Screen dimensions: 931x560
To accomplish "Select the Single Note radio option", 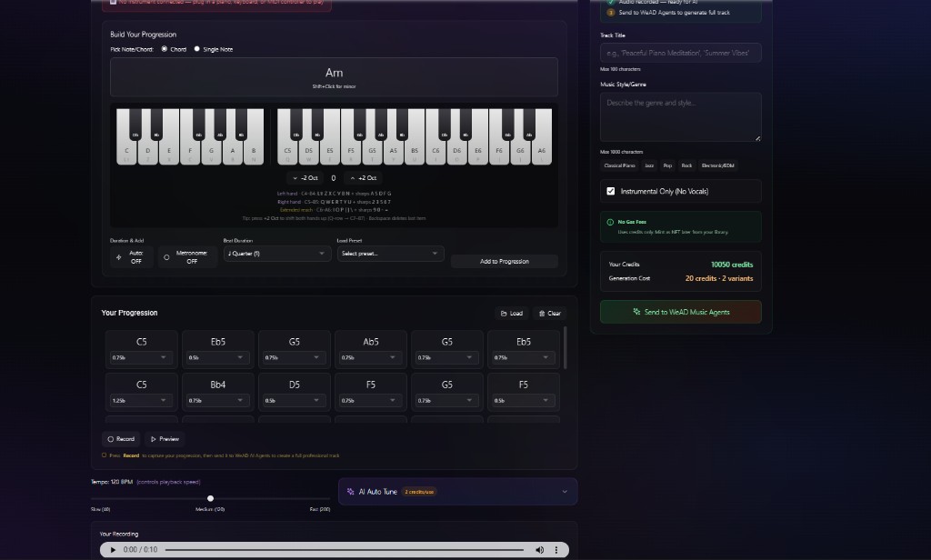I will pos(197,49).
